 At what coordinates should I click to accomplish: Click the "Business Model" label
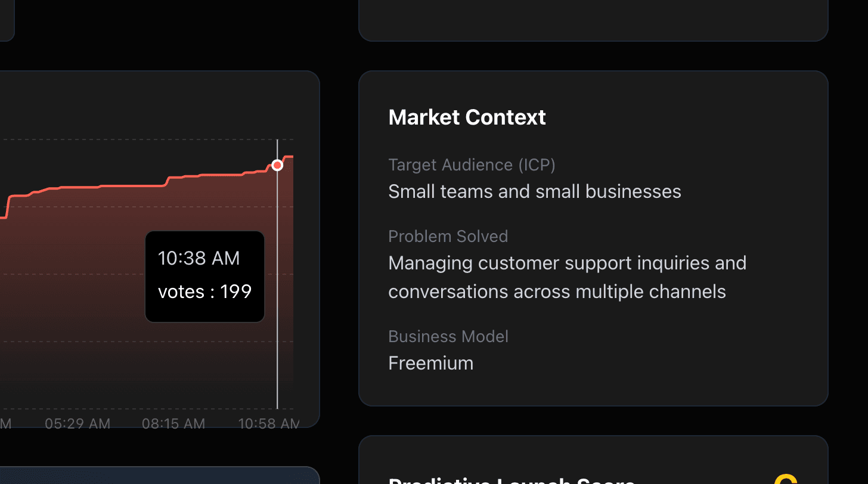click(448, 336)
